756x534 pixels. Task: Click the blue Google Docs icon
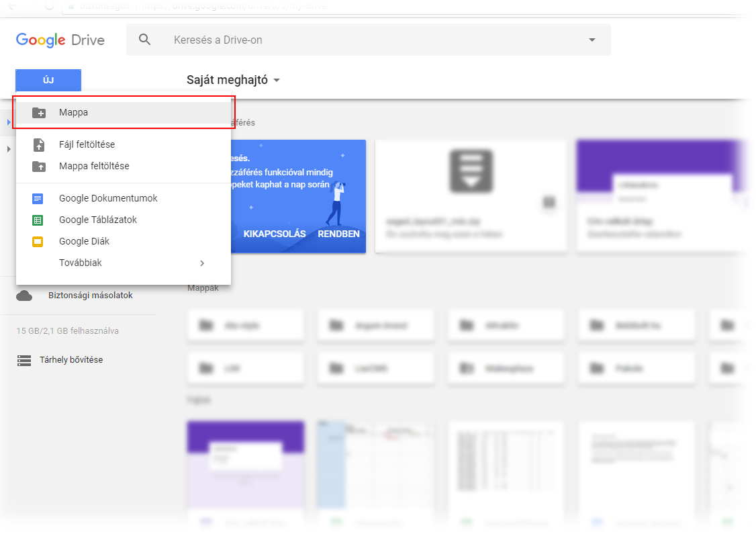(x=38, y=198)
